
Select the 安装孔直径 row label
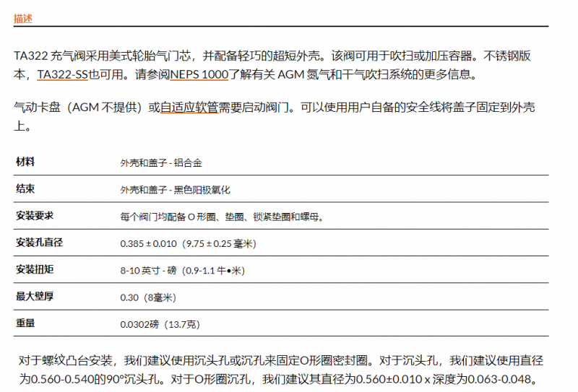[x=39, y=243]
